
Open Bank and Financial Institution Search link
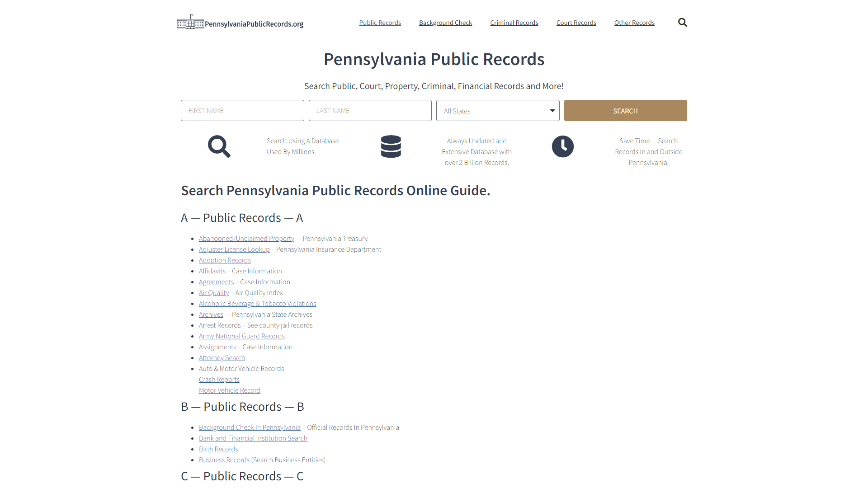[x=253, y=438]
